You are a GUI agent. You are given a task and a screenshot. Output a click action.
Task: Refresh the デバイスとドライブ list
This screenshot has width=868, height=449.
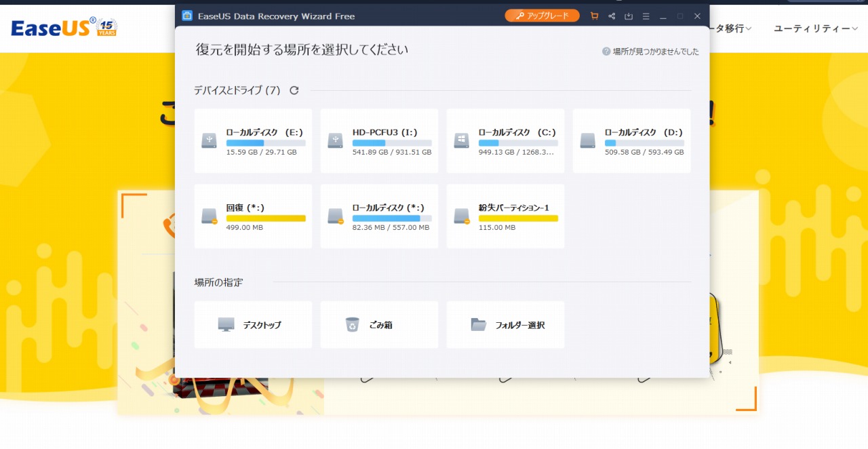tap(294, 90)
